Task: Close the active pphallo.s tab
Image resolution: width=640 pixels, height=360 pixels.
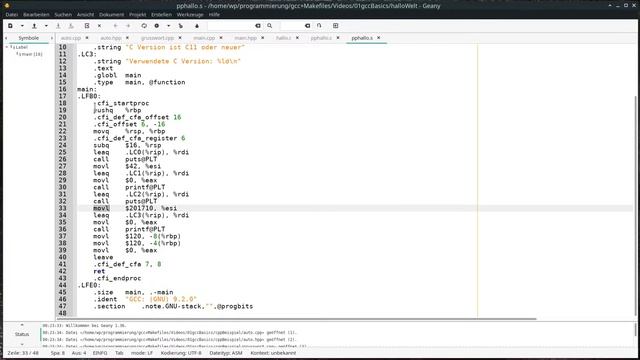Action: click(379, 38)
